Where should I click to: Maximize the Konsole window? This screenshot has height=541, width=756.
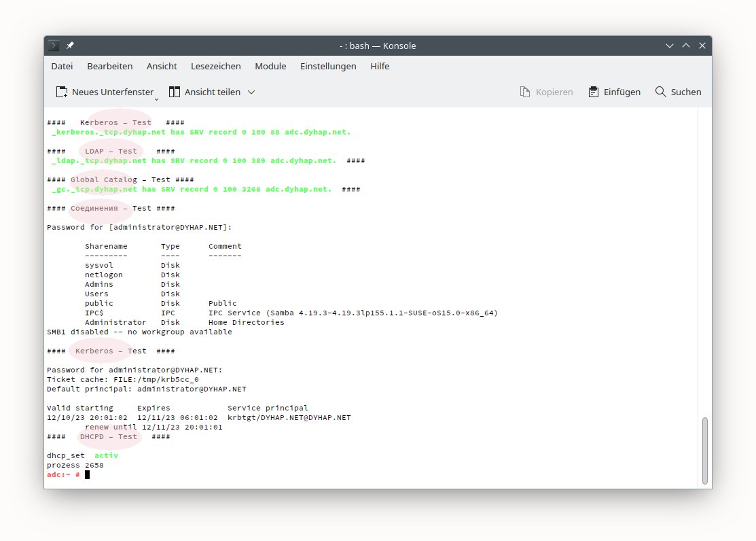(x=686, y=46)
